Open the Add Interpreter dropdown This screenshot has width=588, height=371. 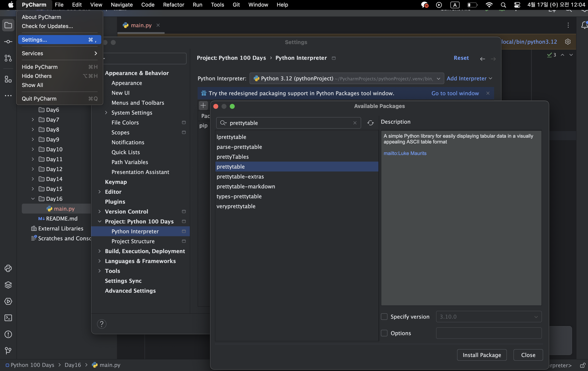point(469,79)
